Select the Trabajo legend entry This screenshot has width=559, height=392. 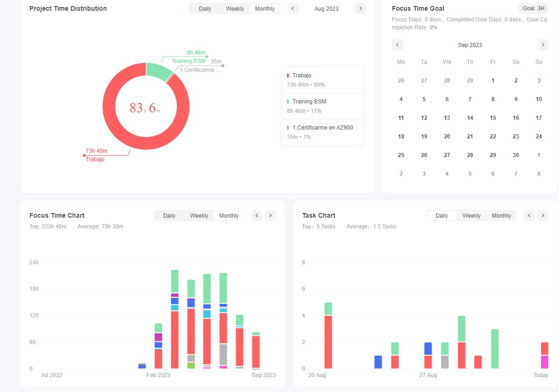click(x=322, y=80)
